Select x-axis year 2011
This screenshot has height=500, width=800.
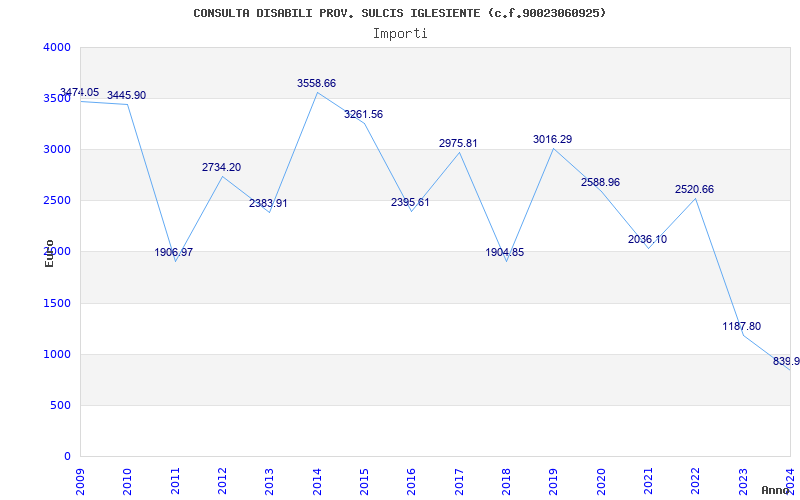coord(175,482)
